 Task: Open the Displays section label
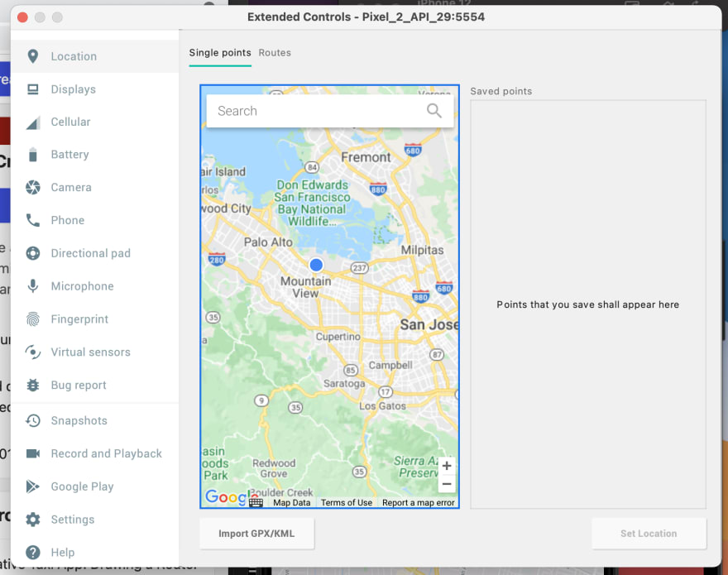coord(74,89)
